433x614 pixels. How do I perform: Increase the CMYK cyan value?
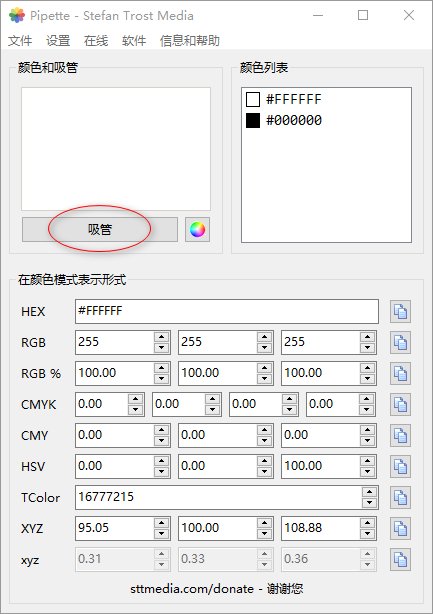[135, 399]
